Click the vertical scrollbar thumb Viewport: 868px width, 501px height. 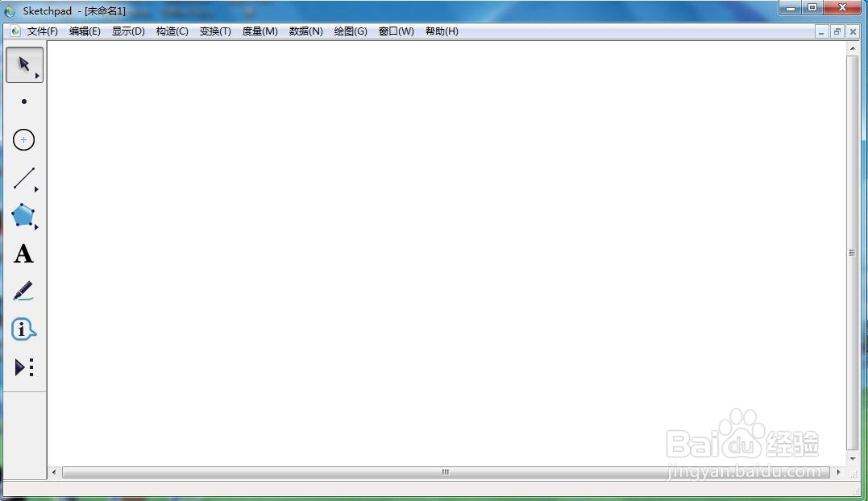852,253
